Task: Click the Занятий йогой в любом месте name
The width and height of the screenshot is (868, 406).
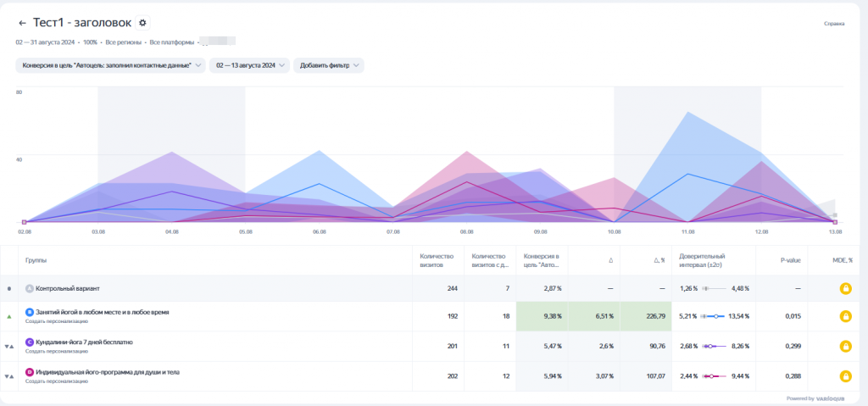Action: [103, 313]
